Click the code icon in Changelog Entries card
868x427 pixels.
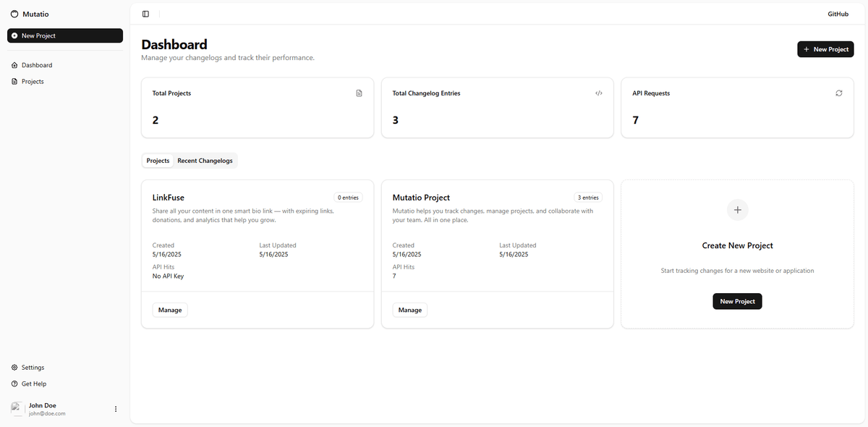coord(599,93)
